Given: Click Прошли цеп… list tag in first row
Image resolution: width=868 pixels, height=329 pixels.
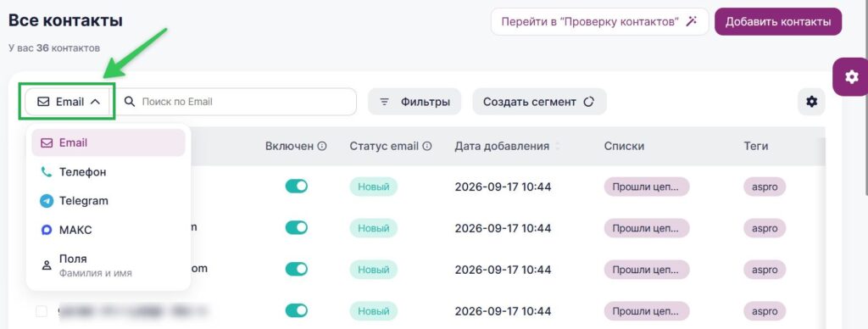Looking at the screenshot, I should [x=647, y=187].
